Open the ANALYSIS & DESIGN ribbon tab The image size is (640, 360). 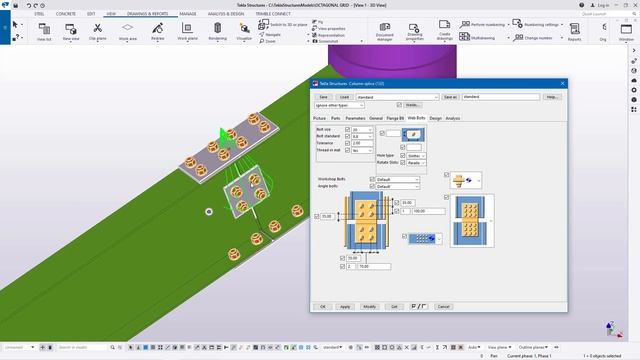(x=226, y=13)
